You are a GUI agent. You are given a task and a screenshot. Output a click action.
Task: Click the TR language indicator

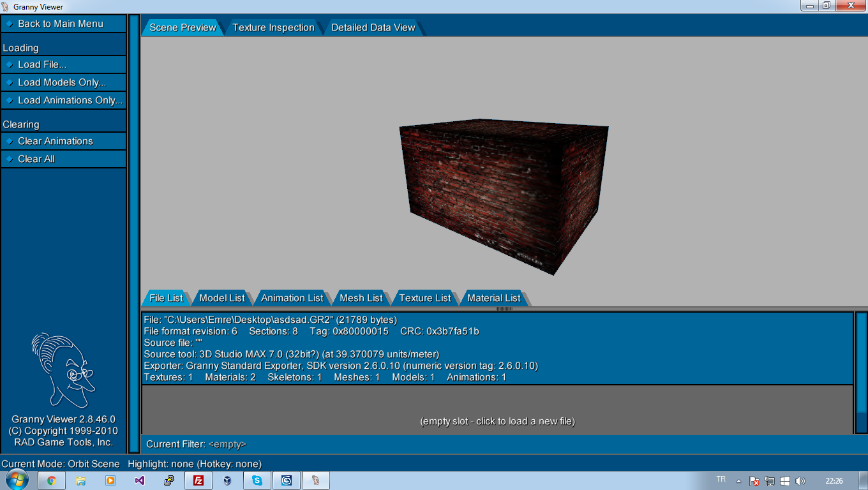pos(721,479)
